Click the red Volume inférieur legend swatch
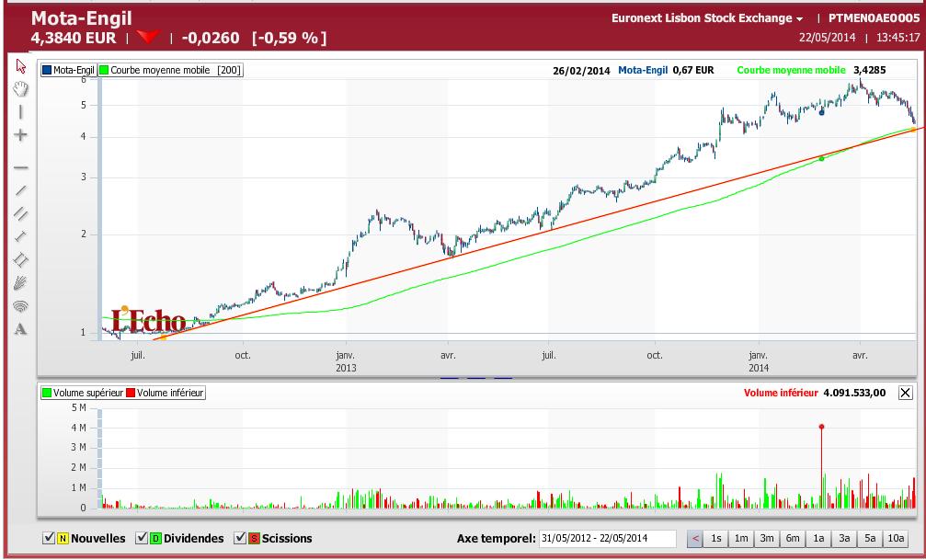This screenshot has width=926, height=560. click(x=131, y=393)
